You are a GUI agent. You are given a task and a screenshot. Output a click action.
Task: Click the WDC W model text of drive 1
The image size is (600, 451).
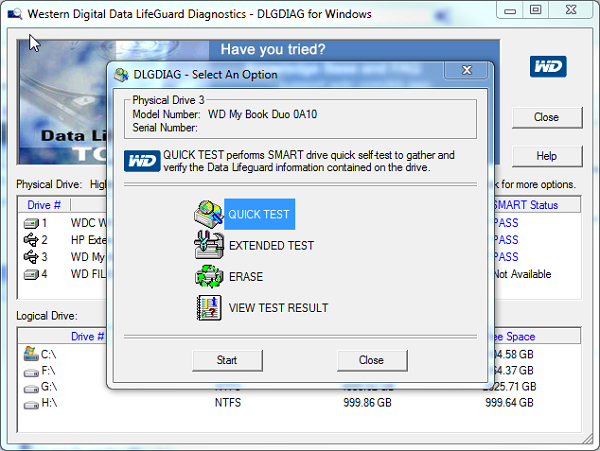point(88,223)
